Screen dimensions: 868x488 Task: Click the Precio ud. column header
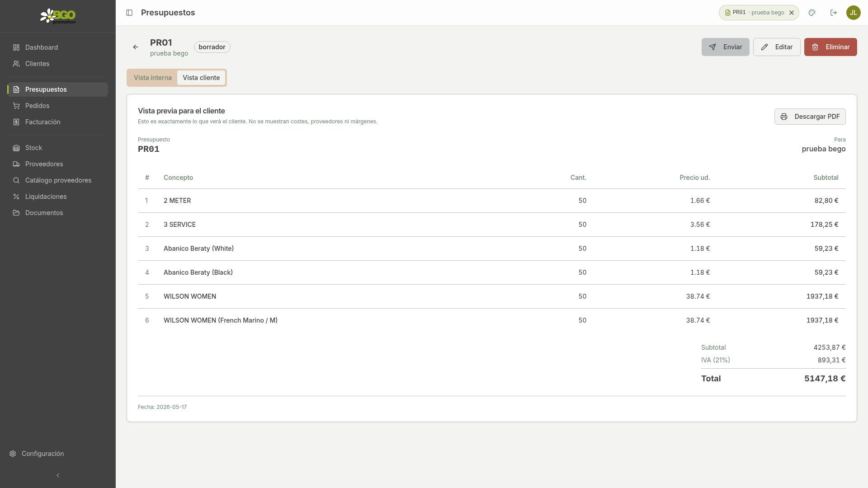694,178
